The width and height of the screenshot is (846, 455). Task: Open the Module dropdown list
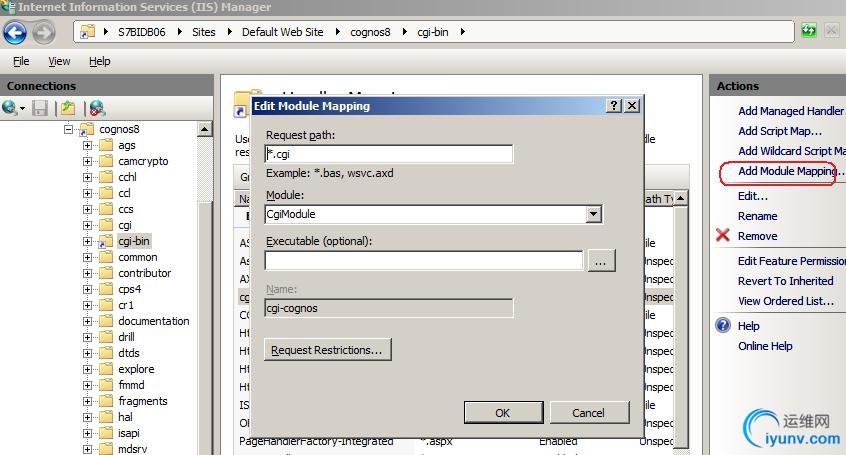[593, 214]
